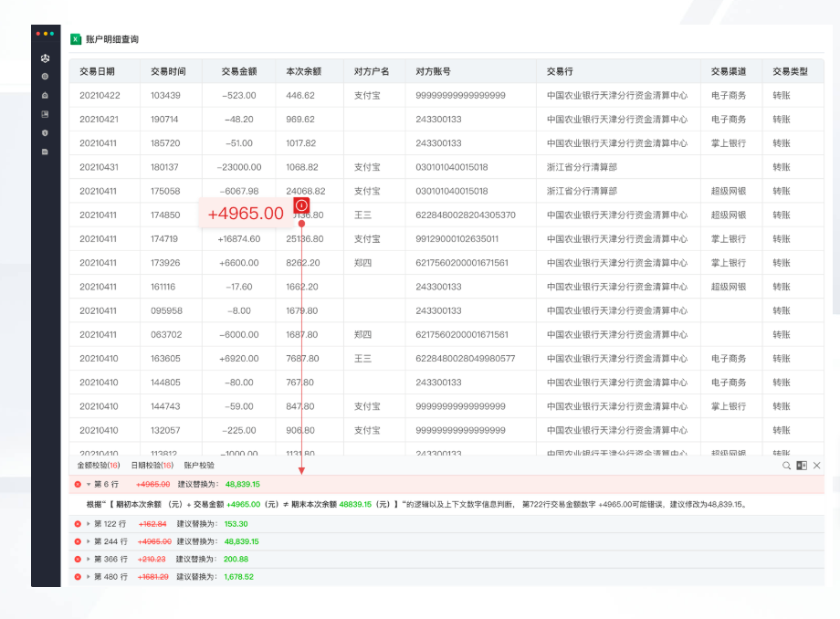840x619 pixels.
Task: Click the red error icon for row 480
Action: (x=78, y=577)
